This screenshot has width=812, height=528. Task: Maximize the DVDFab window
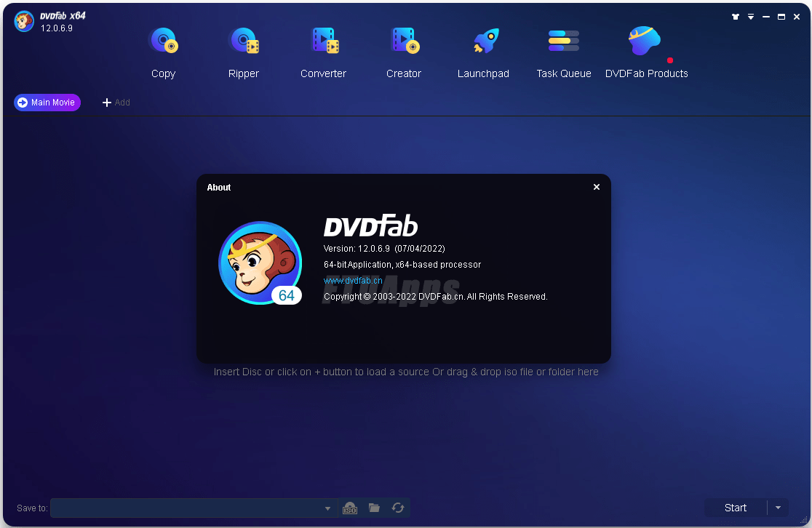pos(781,17)
